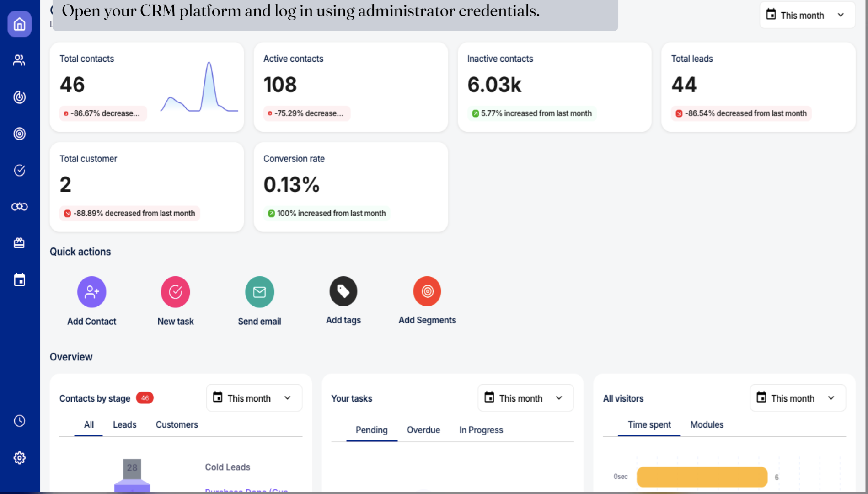Viewport: 868px width, 494px height.
Task: Open the Add tags quick action
Action: pyautogui.click(x=343, y=291)
